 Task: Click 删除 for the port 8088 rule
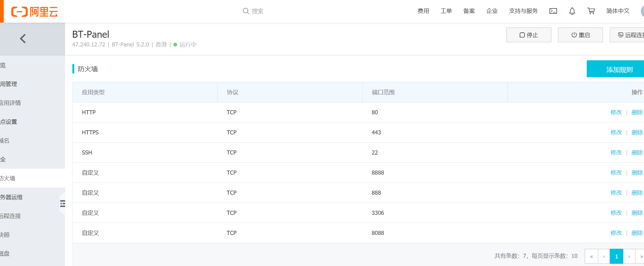point(637,233)
